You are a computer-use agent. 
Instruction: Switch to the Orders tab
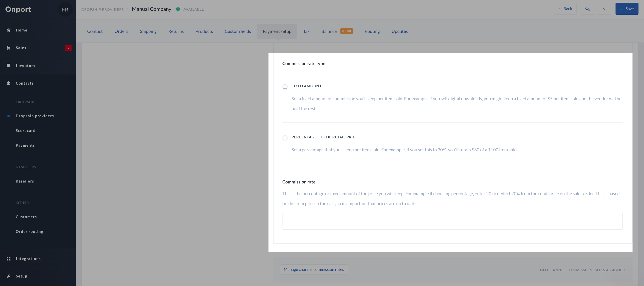tap(121, 31)
